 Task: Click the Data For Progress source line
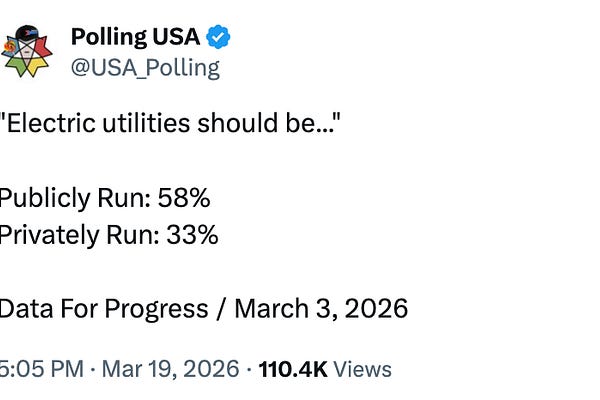[x=203, y=307]
